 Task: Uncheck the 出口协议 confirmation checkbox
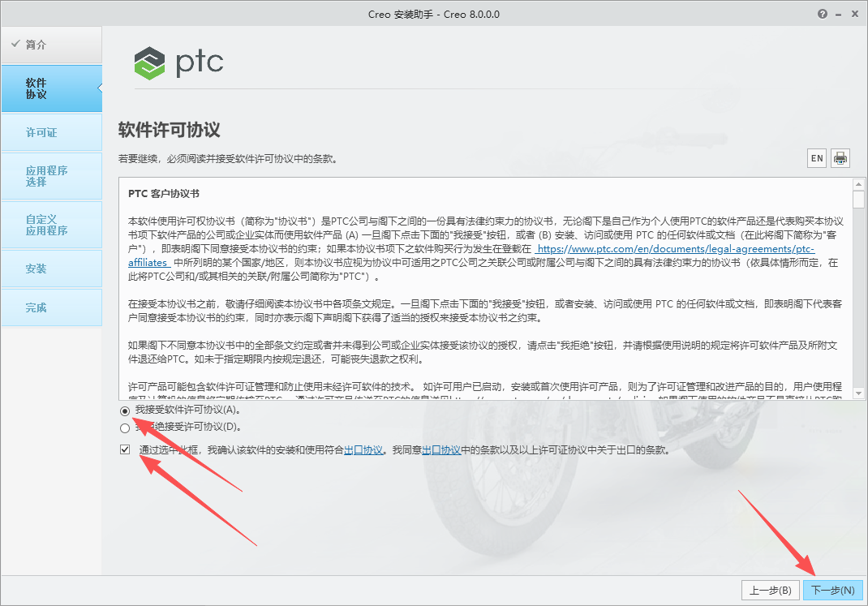tap(124, 448)
